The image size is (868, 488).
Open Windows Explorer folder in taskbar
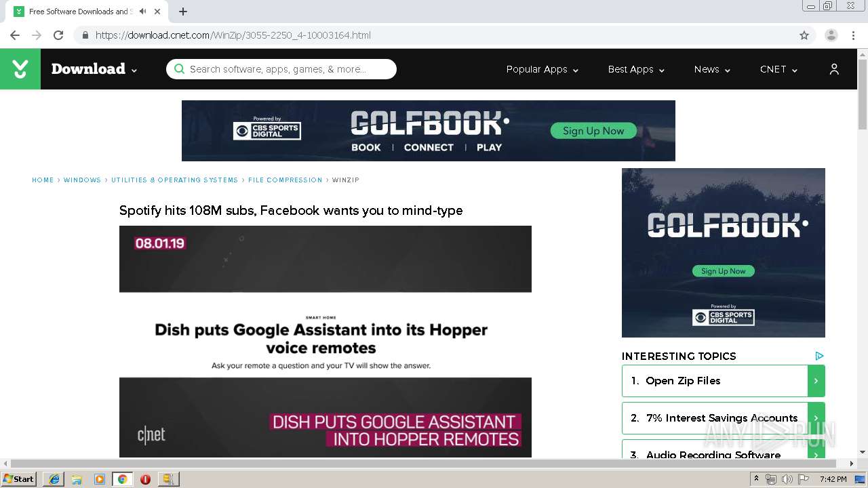point(77,479)
